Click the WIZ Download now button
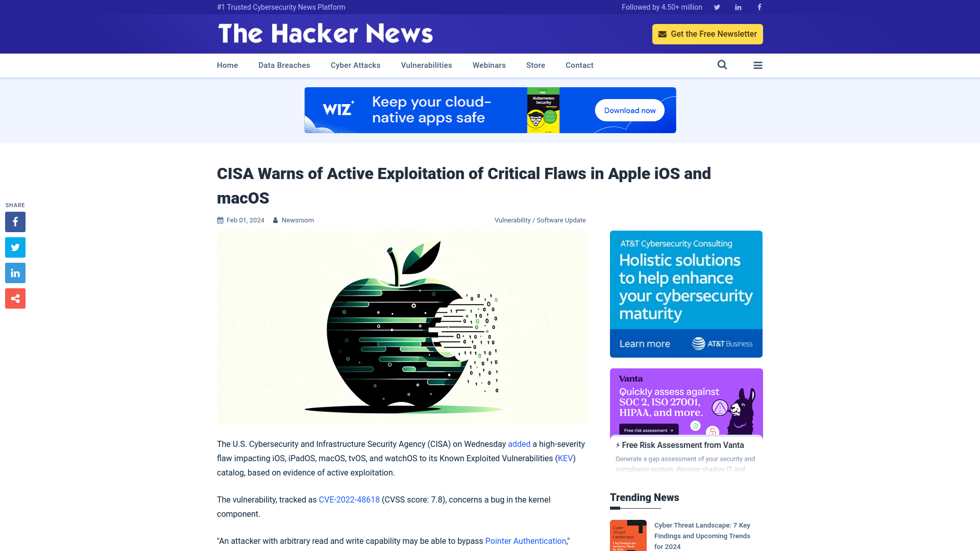This screenshot has width=980, height=551. 629,110
